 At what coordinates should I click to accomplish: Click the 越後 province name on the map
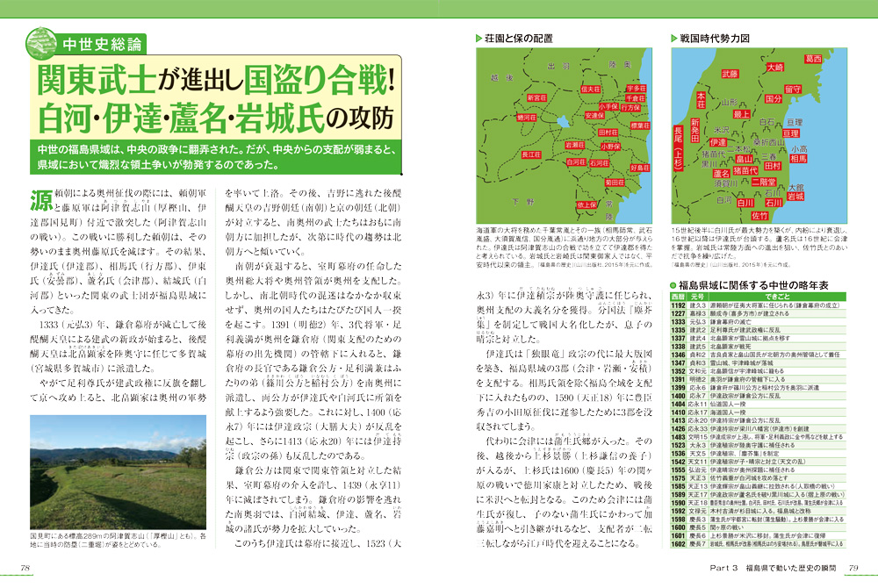[501, 78]
